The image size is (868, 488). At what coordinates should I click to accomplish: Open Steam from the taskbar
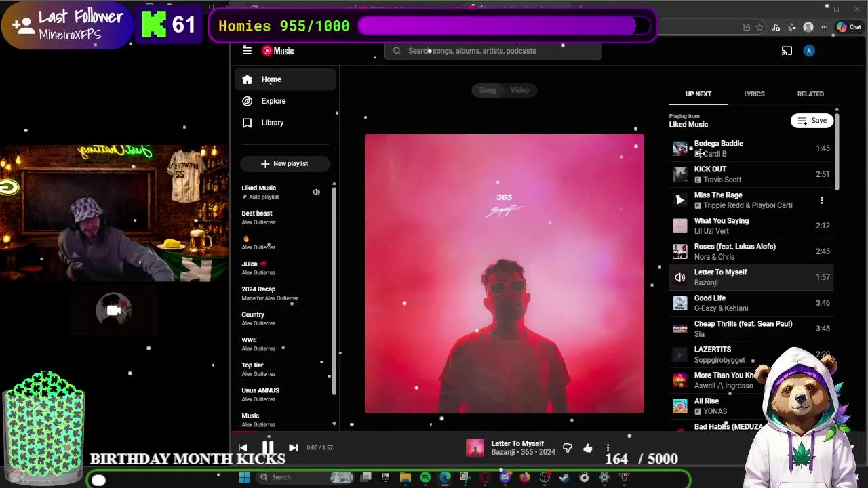[564, 477]
